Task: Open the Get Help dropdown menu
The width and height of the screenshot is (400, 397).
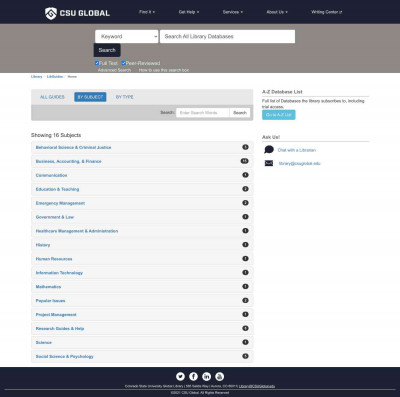Action: pos(189,12)
